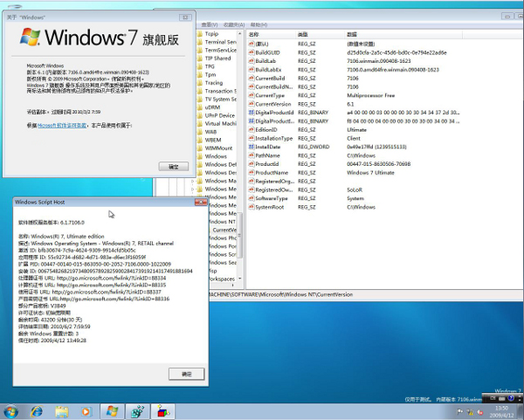The height and width of the screenshot is (420, 524).
Task: Switch to the About Windows taskbar button
Action: [113, 411]
